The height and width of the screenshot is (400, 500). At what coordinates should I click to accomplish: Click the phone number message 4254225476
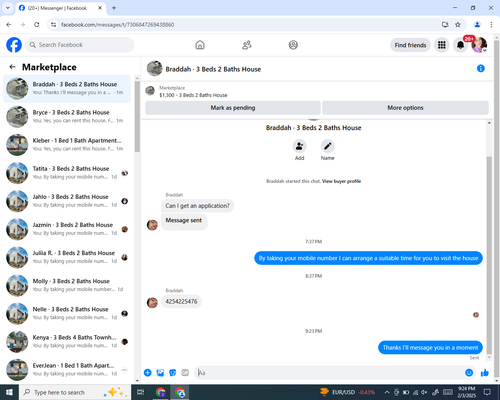(181, 301)
